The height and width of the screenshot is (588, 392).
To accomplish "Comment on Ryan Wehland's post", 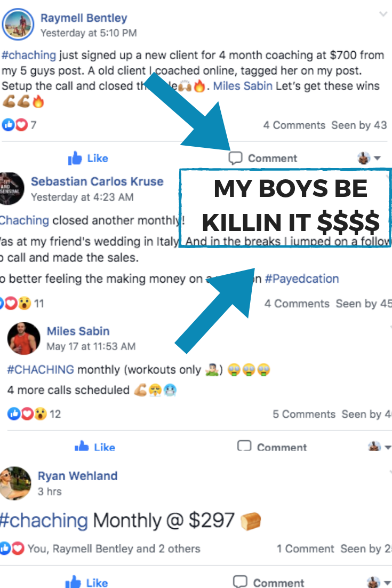I will point(269,582).
